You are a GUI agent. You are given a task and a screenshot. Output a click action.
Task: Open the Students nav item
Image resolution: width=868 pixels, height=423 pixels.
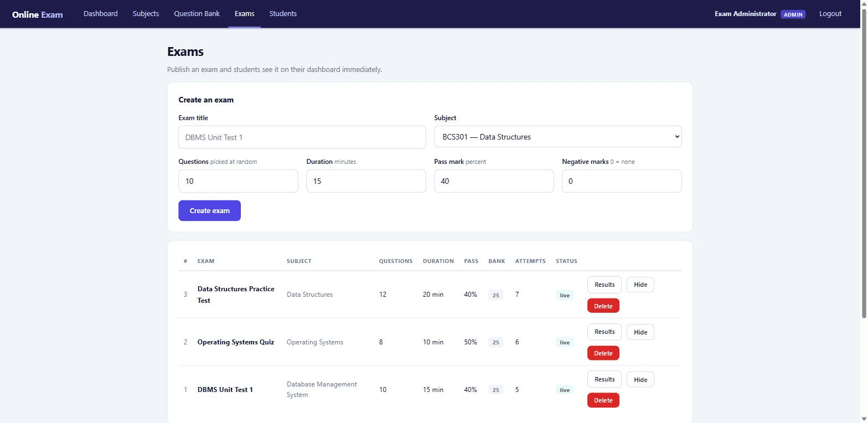[283, 14]
